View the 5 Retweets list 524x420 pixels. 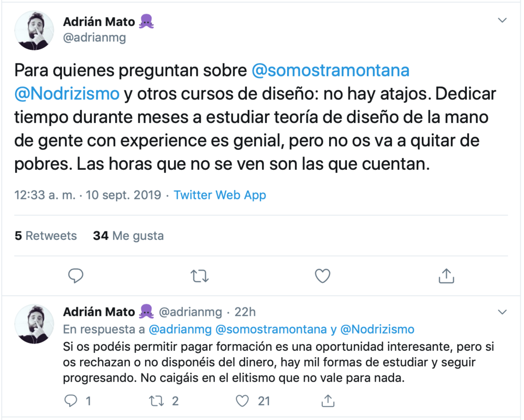click(46, 236)
